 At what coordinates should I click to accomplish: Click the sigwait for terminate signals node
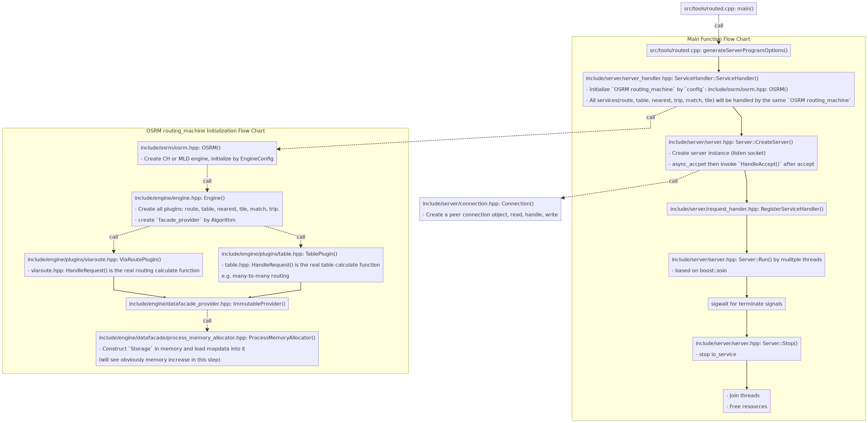[x=746, y=304]
